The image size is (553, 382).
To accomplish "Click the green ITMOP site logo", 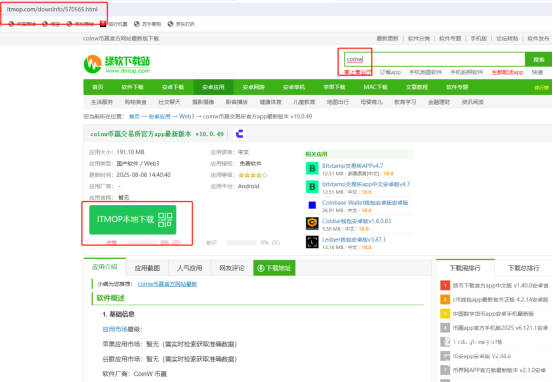I will point(117,64).
